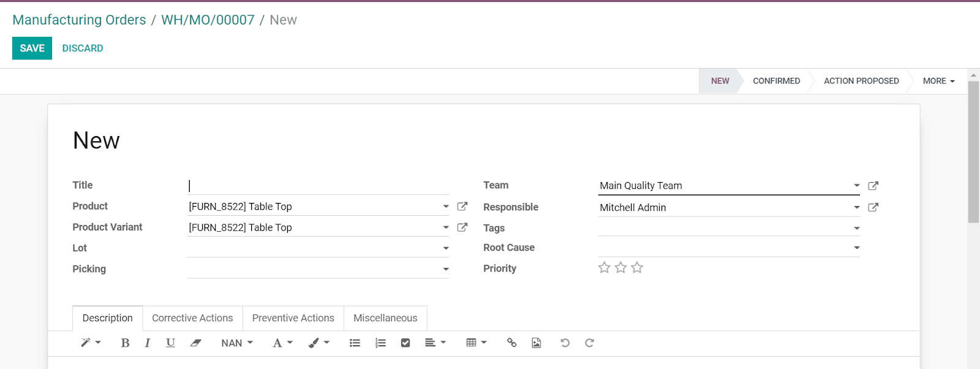The width and height of the screenshot is (980, 369).
Task: Insert an ordered numbered list
Action: [380, 343]
